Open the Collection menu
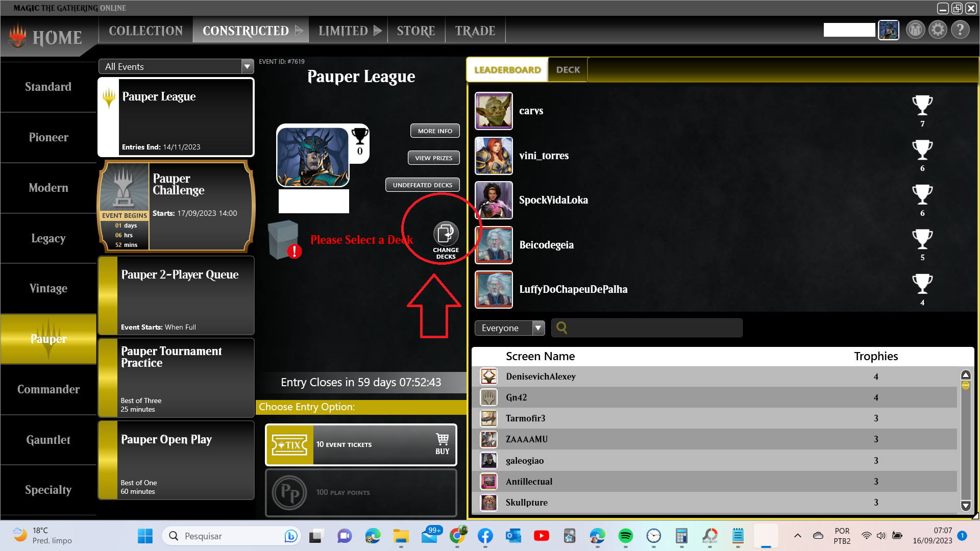Viewport: 980px width, 551px height. point(145,31)
